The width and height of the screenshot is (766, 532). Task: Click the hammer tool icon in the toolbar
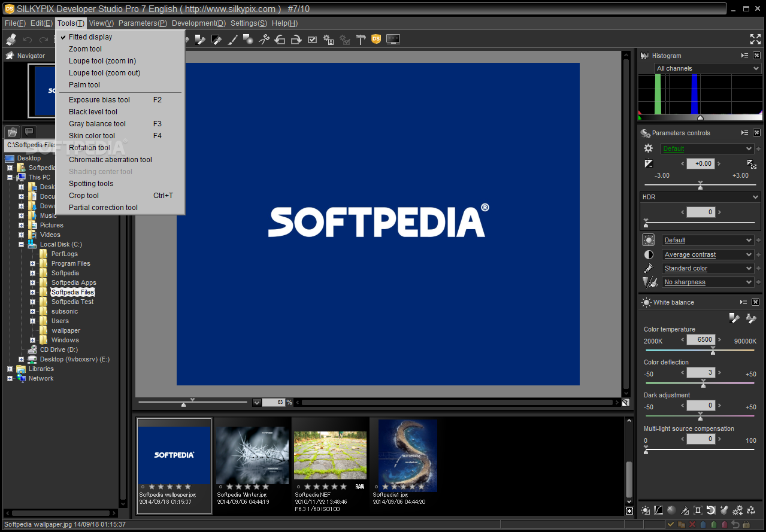(361, 39)
